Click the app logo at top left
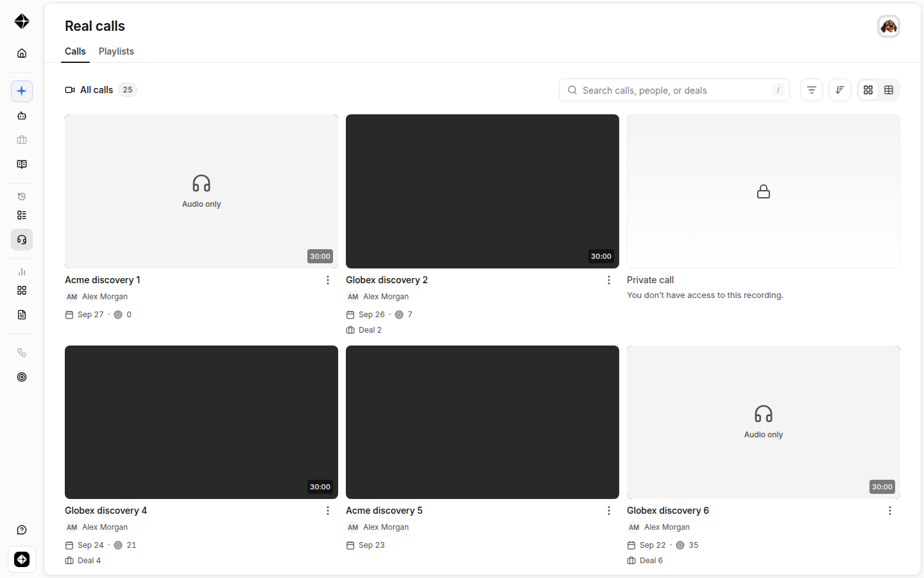The height and width of the screenshot is (578, 924). (22, 21)
